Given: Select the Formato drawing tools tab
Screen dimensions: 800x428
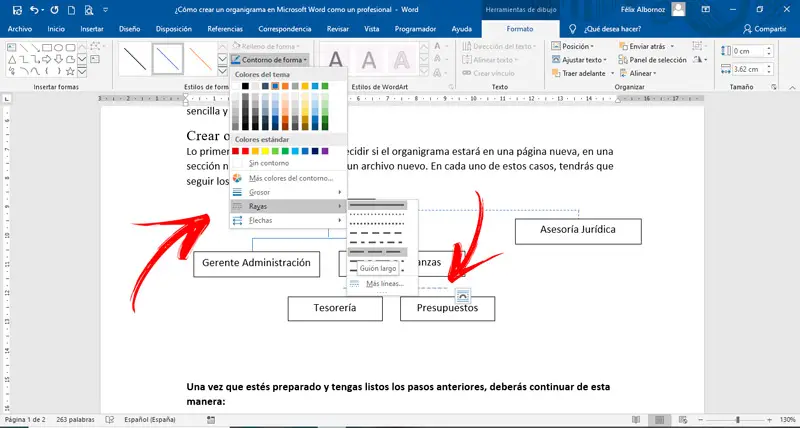Looking at the screenshot, I should pyautogui.click(x=520, y=29).
